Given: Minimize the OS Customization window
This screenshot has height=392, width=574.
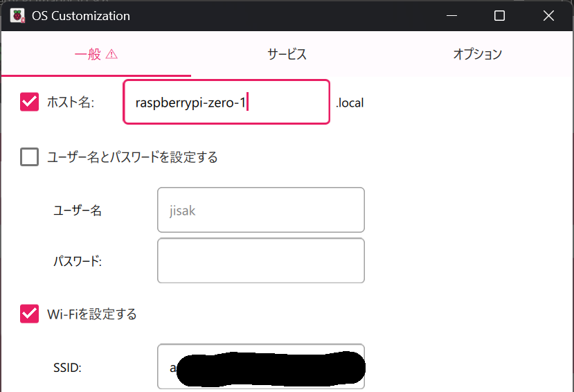Looking at the screenshot, I should click(x=451, y=16).
